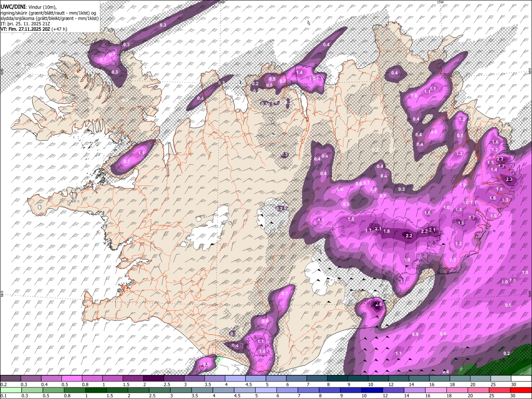Click the light grey 25–30 swatch, upper legend row

500,379
